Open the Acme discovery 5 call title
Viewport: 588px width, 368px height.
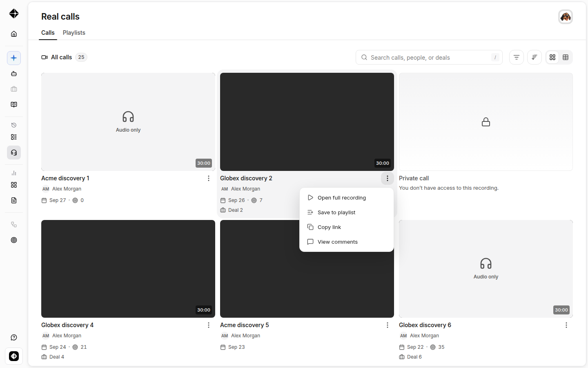coord(245,325)
